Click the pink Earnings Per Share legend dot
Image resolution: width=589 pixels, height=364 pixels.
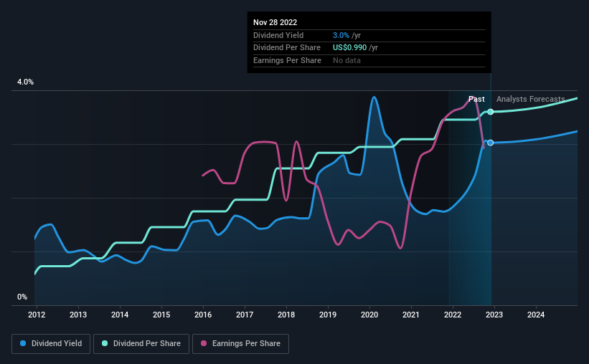coord(204,343)
